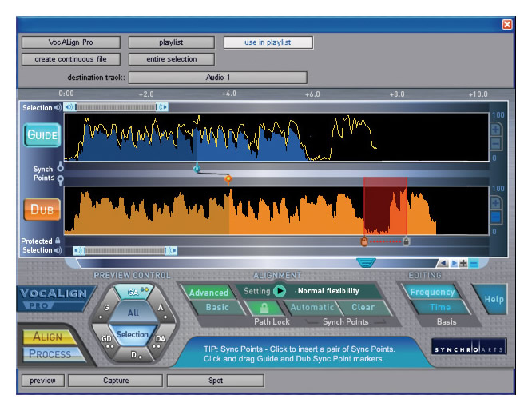This screenshot has height=411, width=532.
Task: Click the Path Lock padlock icon
Action: pos(264,308)
